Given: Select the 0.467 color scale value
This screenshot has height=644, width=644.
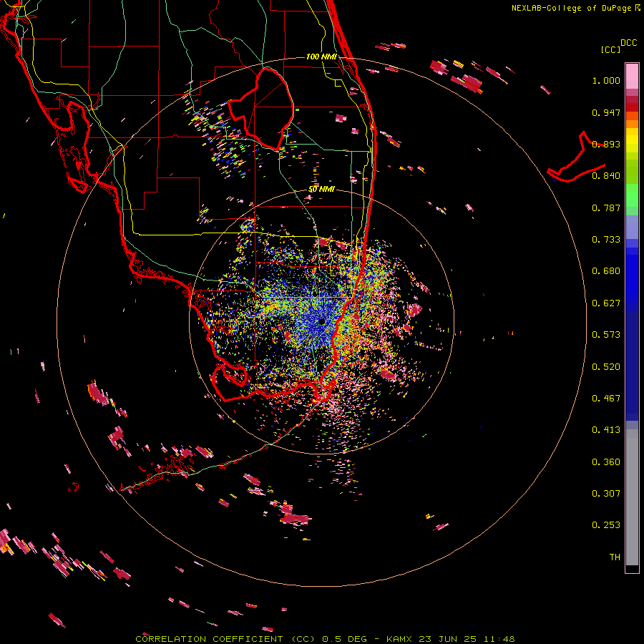Looking at the screenshot, I should point(606,399).
